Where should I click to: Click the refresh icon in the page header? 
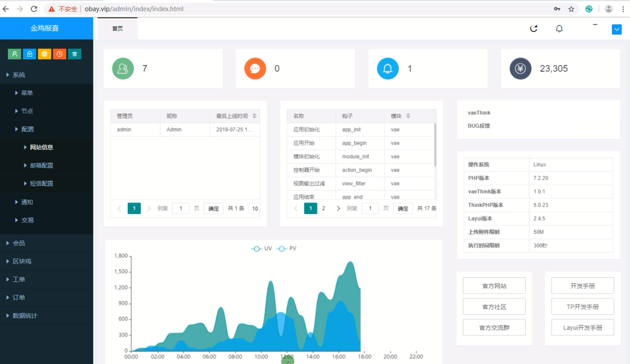(534, 29)
